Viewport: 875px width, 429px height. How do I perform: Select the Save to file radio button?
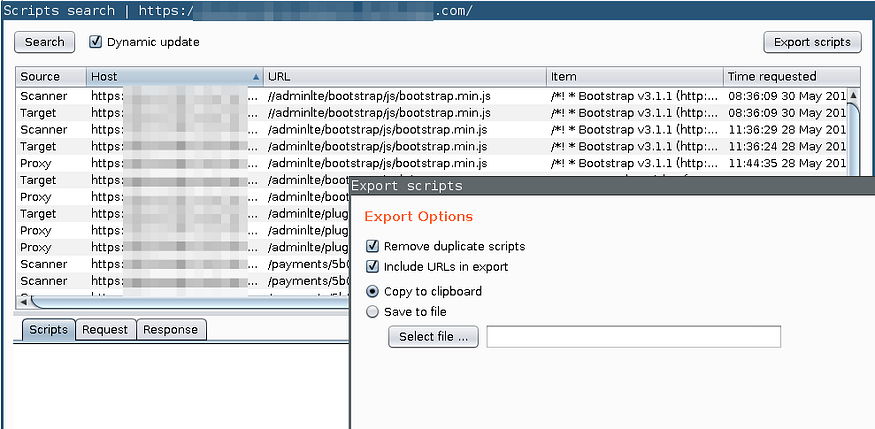tap(373, 312)
